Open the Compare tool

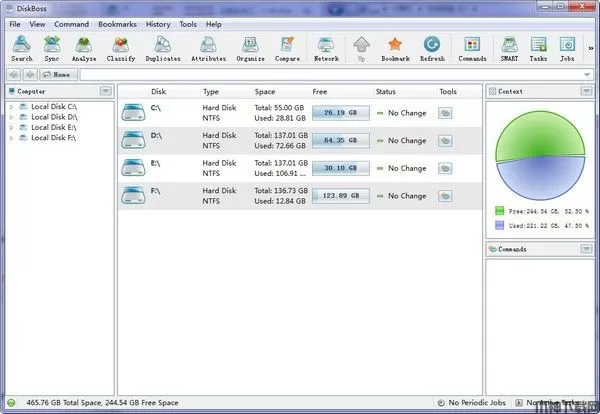click(x=287, y=48)
